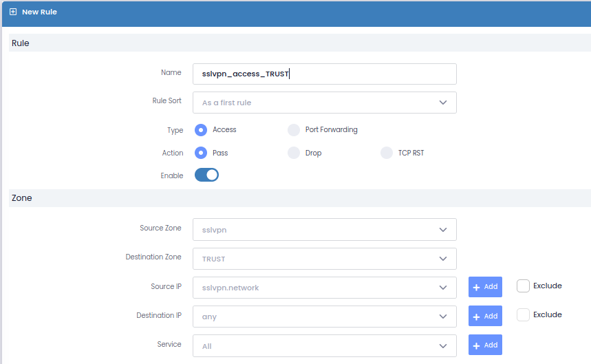Viewport: 591px width, 364px height.
Task: Click Add button next to Service
Action: (x=485, y=345)
